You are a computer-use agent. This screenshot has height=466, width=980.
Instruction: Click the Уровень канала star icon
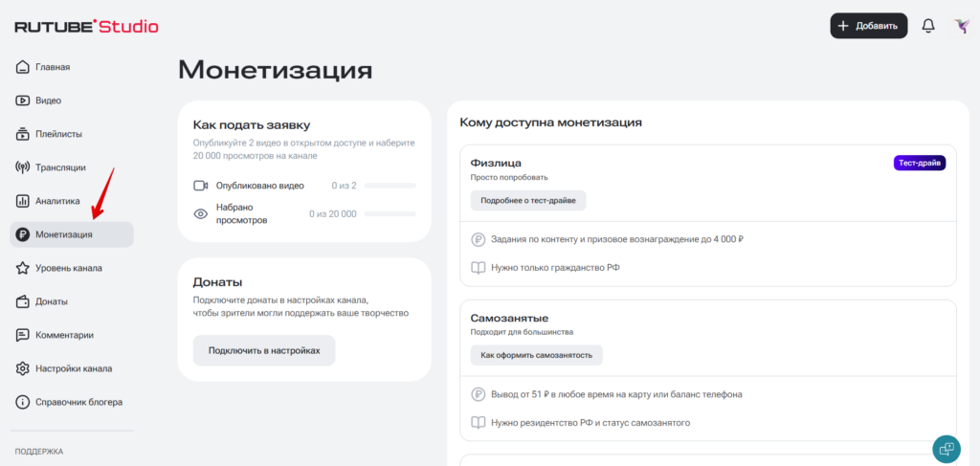click(x=23, y=268)
